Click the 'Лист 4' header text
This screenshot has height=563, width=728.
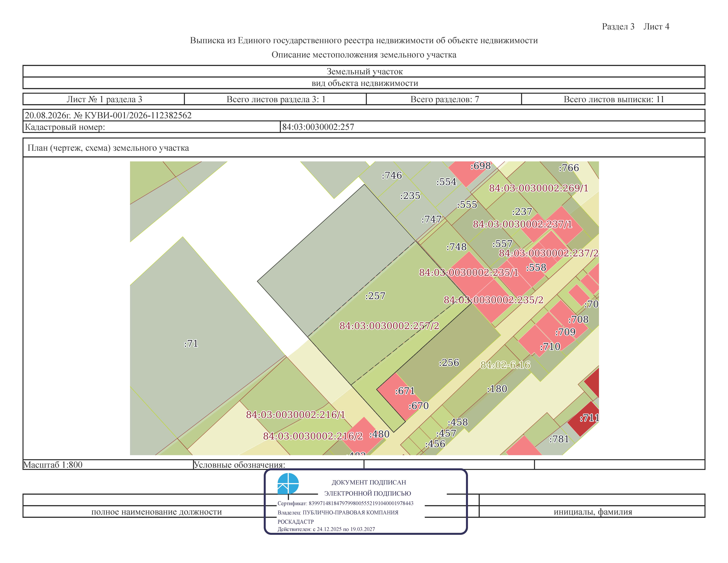click(x=656, y=27)
